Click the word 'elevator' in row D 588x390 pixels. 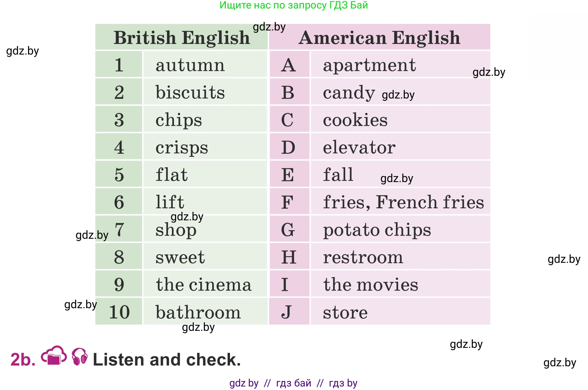359,147
